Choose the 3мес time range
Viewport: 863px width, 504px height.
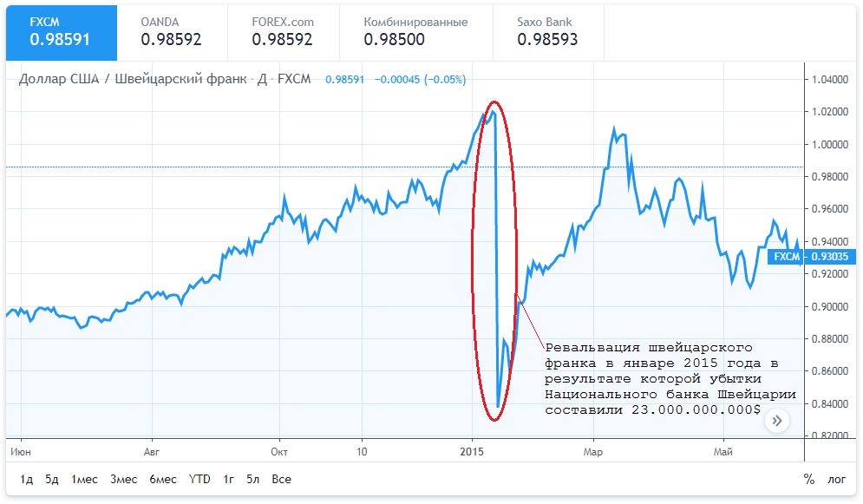pos(124,479)
